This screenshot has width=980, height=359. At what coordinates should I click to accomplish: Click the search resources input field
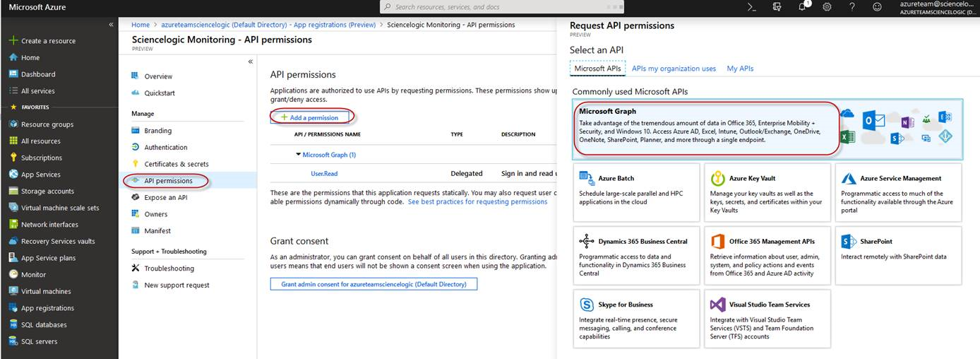point(501,7)
